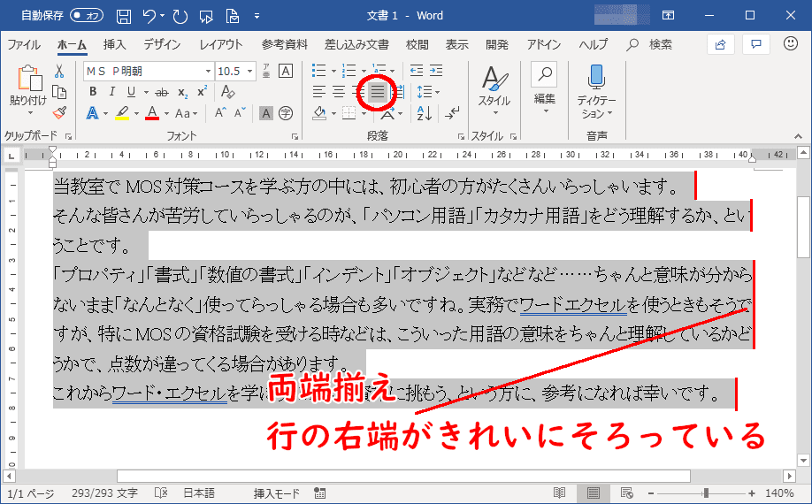Open the numbered list dropdown arrow

point(364,71)
